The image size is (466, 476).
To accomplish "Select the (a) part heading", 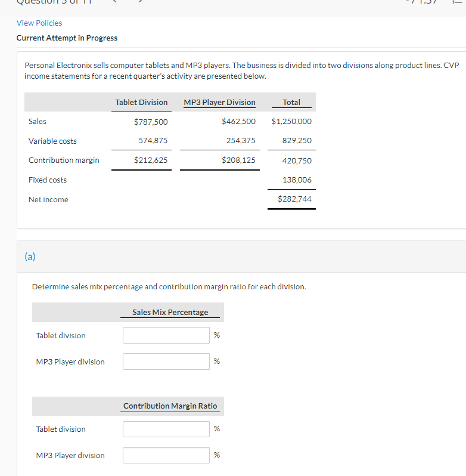I will [x=30, y=256].
